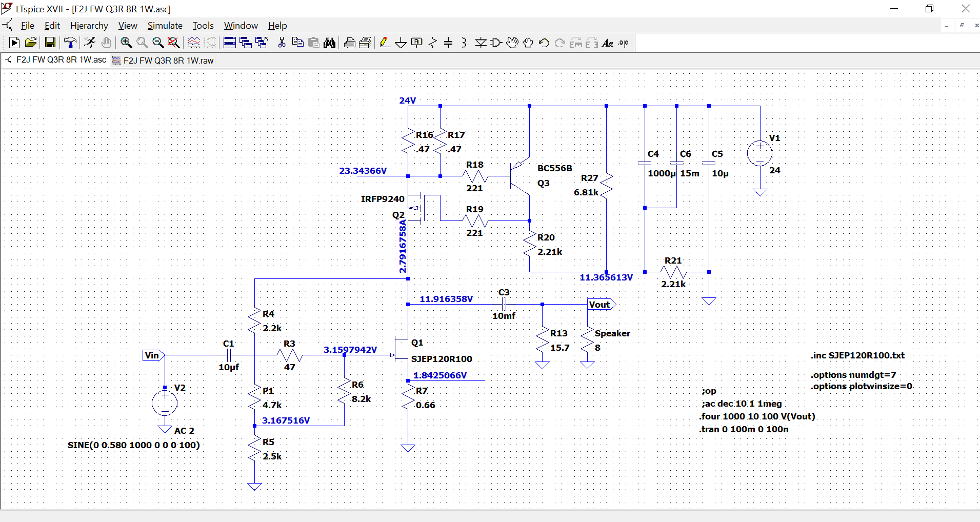Click the BC556B transistor label

coord(555,168)
